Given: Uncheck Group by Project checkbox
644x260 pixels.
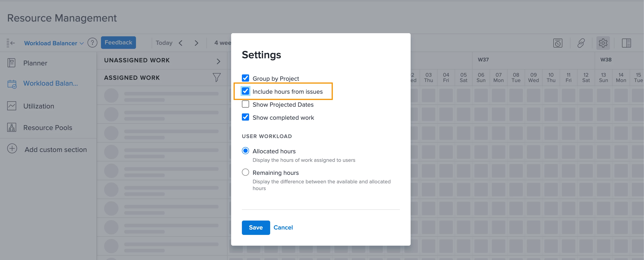Looking at the screenshot, I should tap(245, 78).
